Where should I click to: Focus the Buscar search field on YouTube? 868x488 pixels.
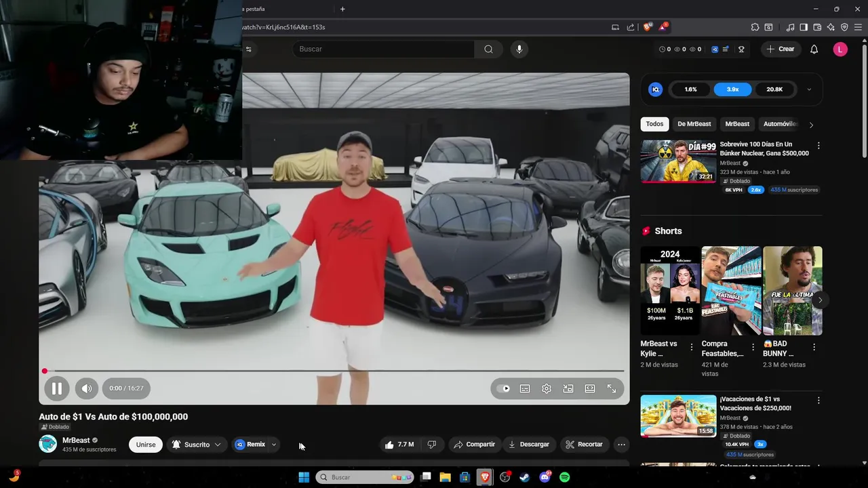coord(383,49)
